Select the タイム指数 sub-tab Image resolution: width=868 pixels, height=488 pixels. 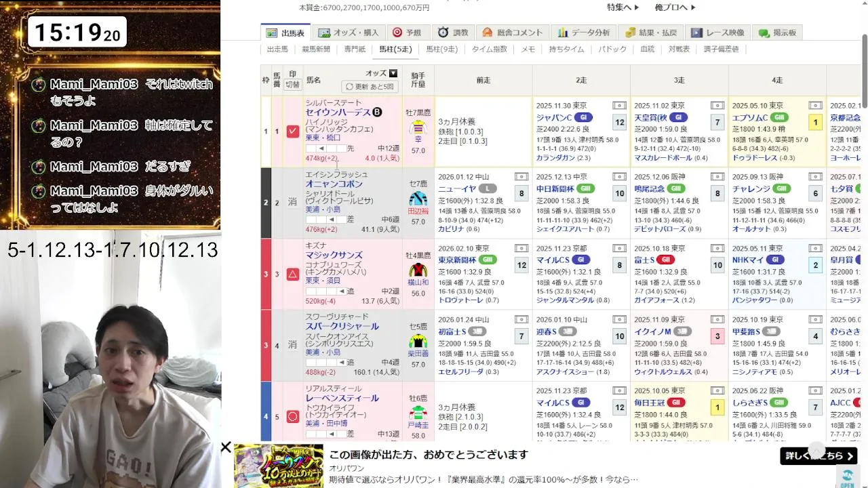point(489,49)
